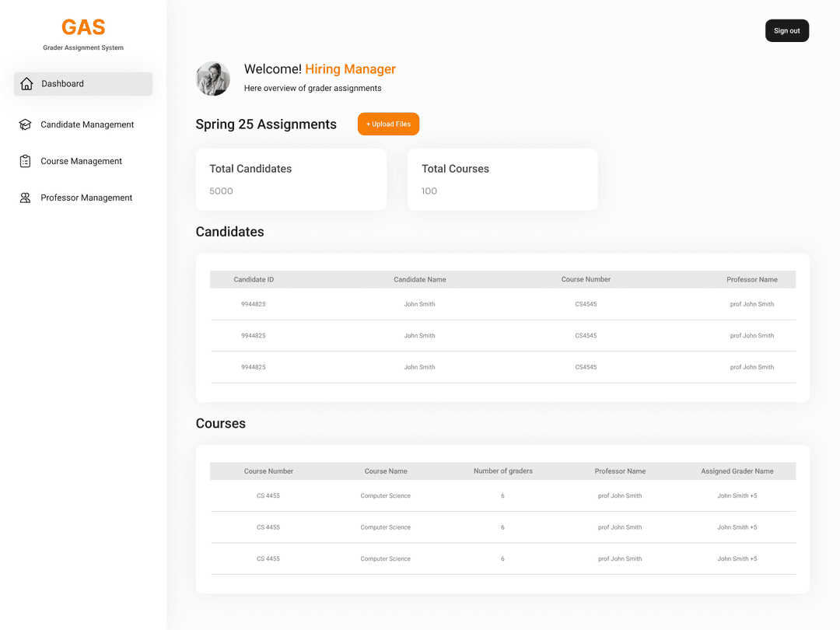Click the orange GAS logo
840x630 pixels.
point(83,26)
